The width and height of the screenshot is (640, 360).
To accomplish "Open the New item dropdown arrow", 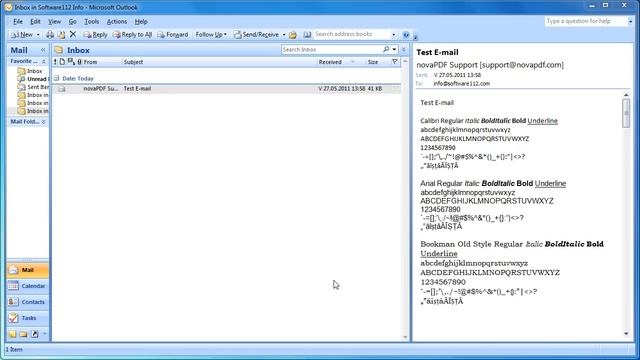I will point(38,35).
